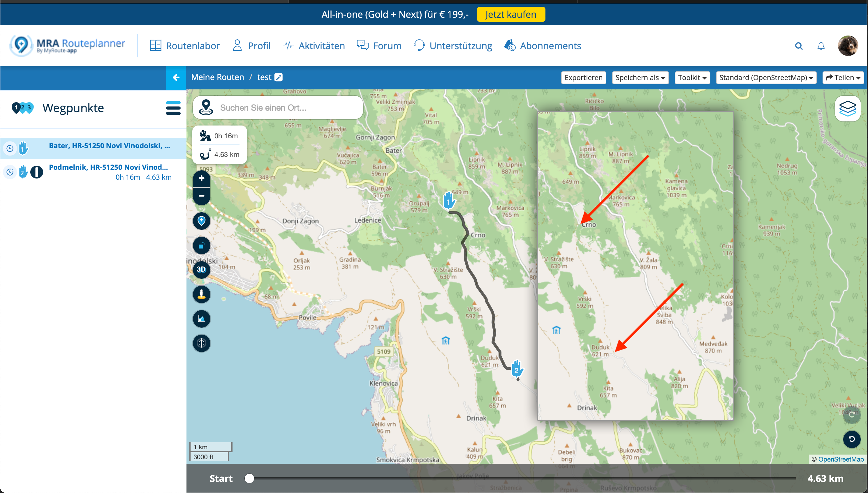Select the waypoint 2 hand icon in list
This screenshot has width=868, height=493.
coord(23,172)
